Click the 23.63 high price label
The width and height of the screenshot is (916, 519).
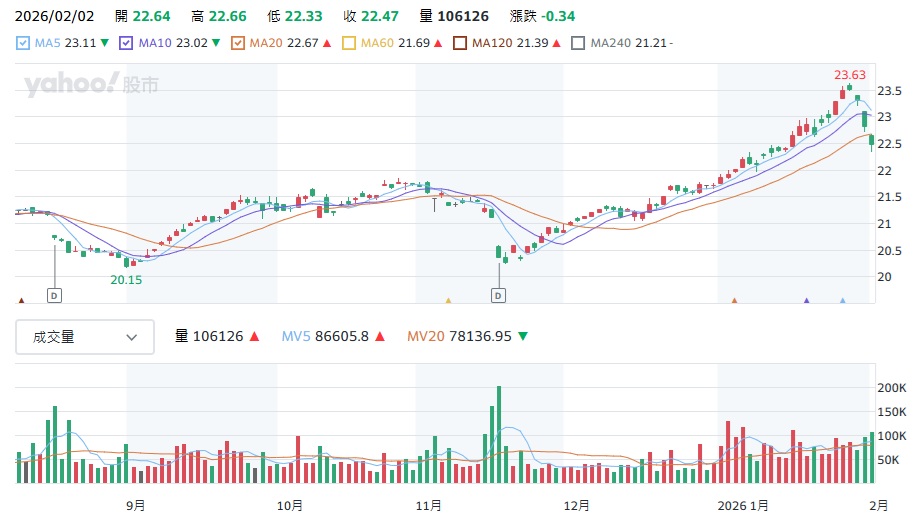pyautogui.click(x=850, y=75)
